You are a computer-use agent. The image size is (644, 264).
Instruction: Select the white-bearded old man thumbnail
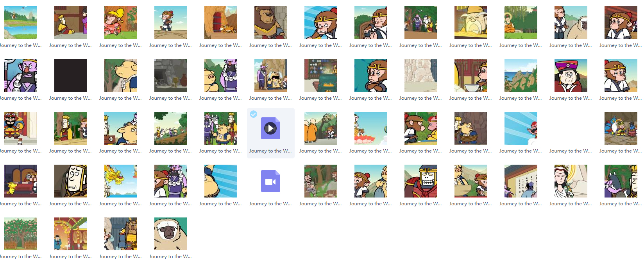coord(471,23)
